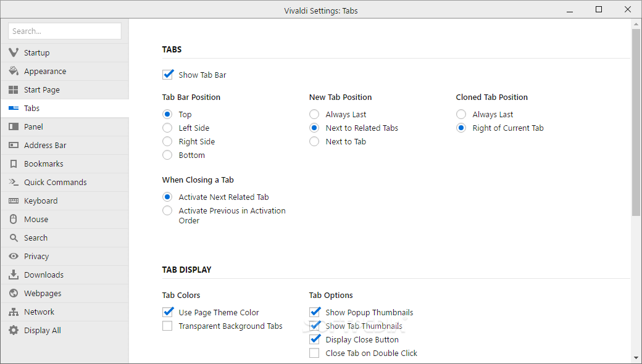Go to Appearance settings
The width and height of the screenshot is (642, 364).
(x=65, y=71)
